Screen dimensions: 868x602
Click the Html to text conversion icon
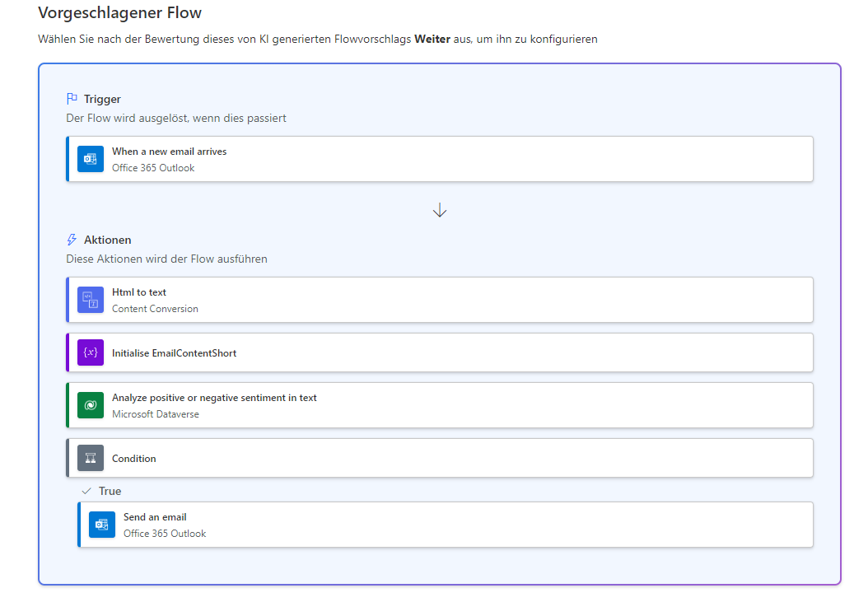click(91, 300)
